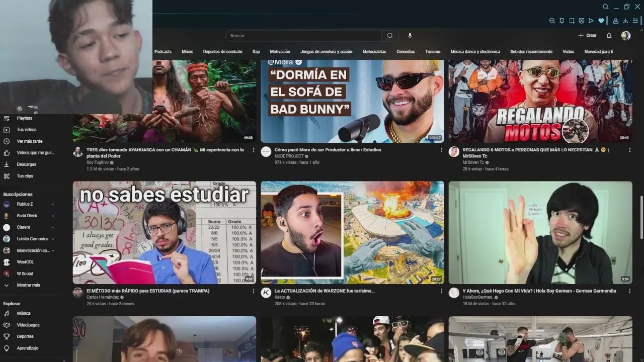Select Música dance y electrónica chip
The height and width of the screenshot is (362, 644).
pyautogui.click(x=475, y=51)
